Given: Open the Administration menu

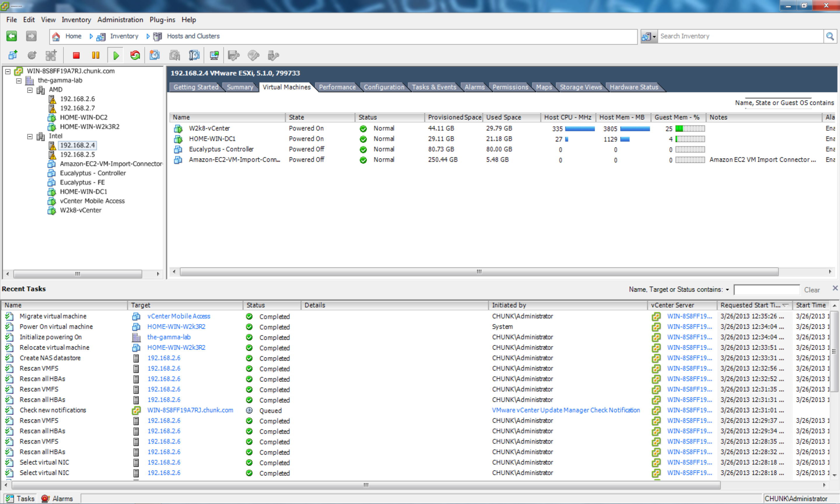Looking at the screenshot, I should 120,20.
